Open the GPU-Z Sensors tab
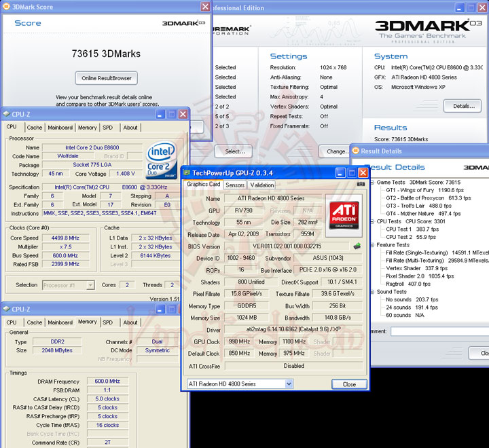 point(235,185)
